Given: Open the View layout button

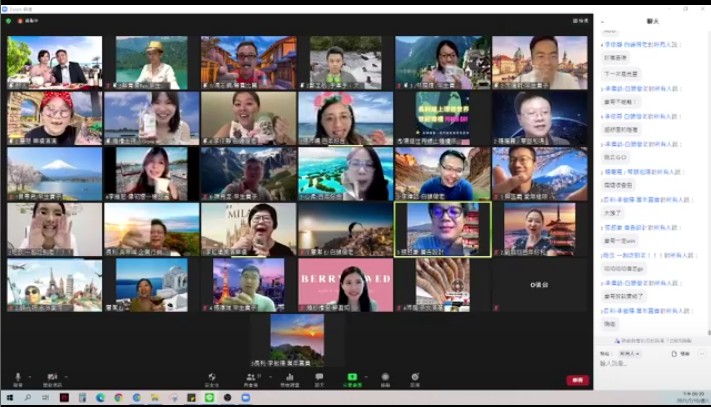Looking at the screenshot, I should 580,21.
